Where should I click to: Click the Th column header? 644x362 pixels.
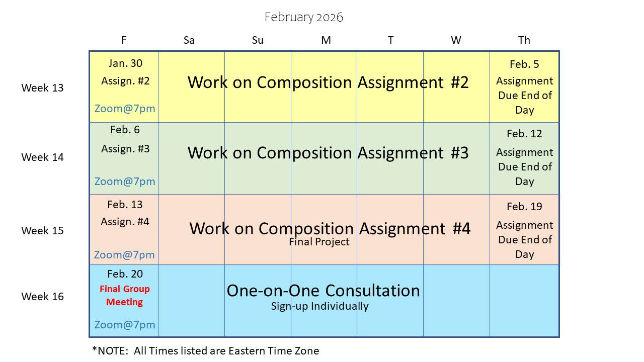click(x=524, y=40)
